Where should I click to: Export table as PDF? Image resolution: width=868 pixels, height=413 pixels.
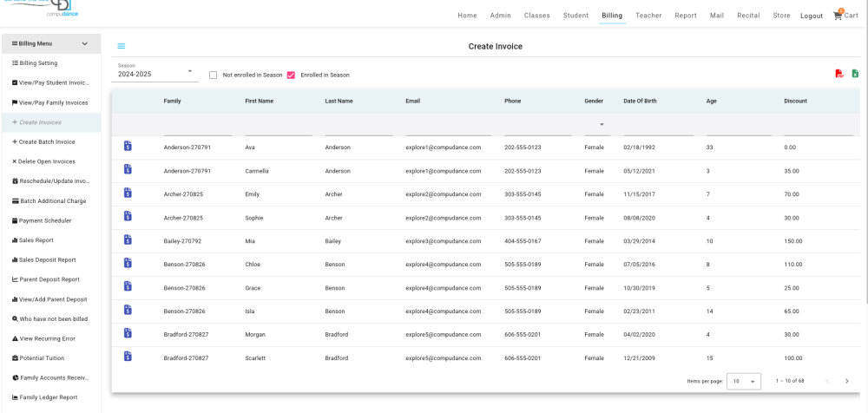(839, 74)
